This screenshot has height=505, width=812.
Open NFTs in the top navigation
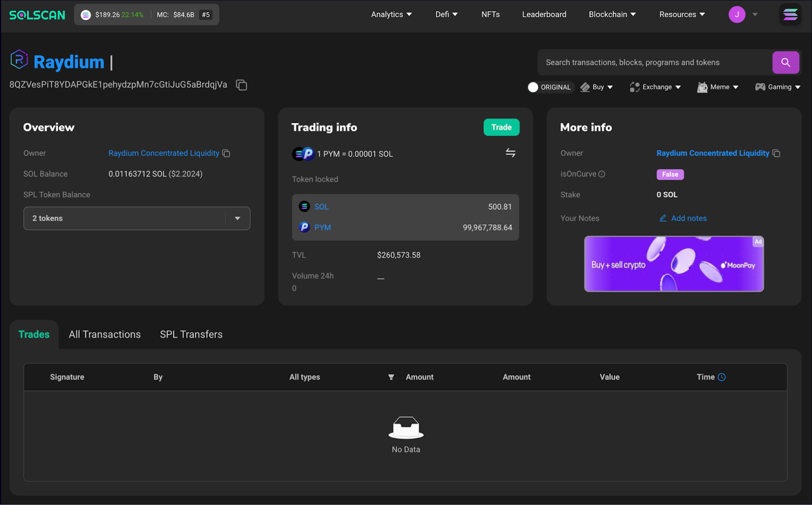click(x=491, y=15)
